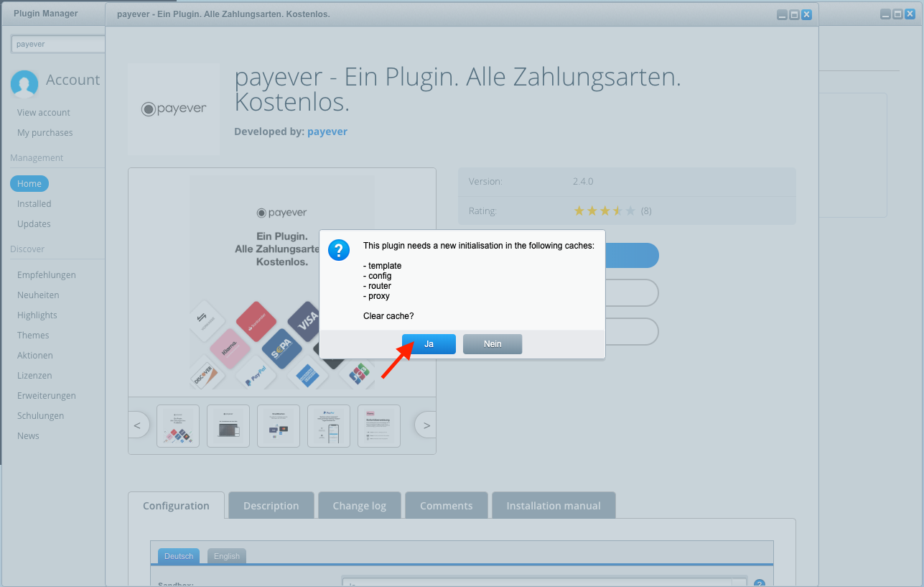924x587 pixels.
Task: Open Empfehlungen under Discover
Action: tap(47, 274)
